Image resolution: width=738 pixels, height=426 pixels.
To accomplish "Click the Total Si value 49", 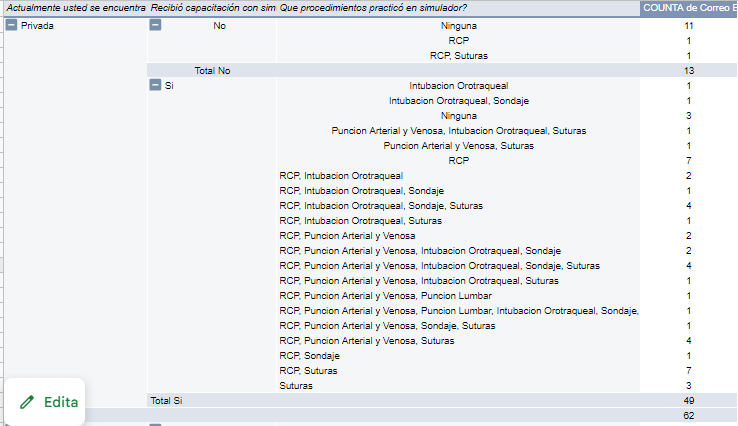I will click(689, 400).
